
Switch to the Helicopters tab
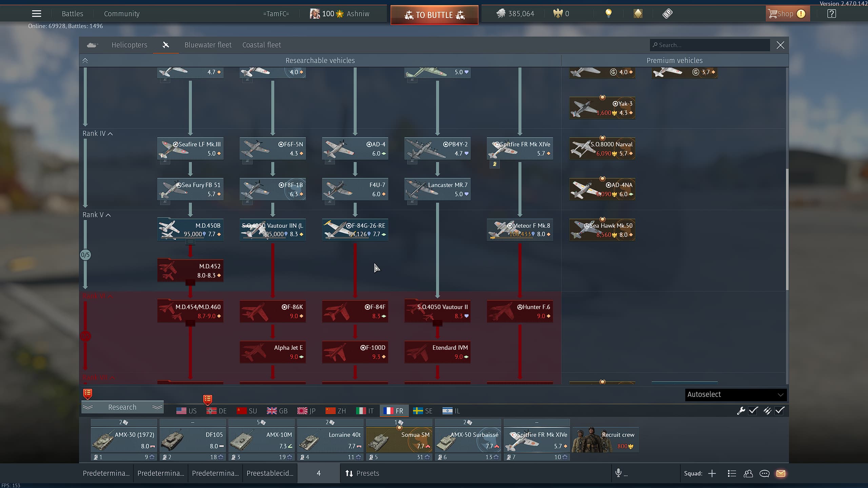point(129,45)
